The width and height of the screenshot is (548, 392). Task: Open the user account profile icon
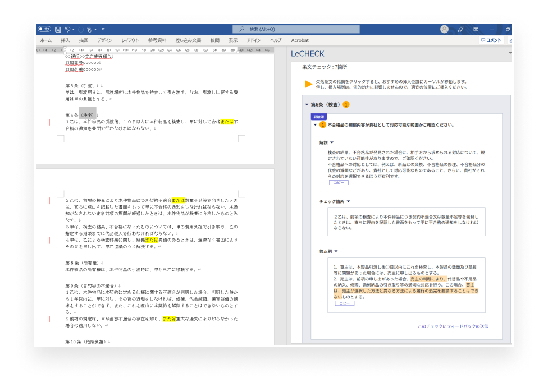coord(444,29)
